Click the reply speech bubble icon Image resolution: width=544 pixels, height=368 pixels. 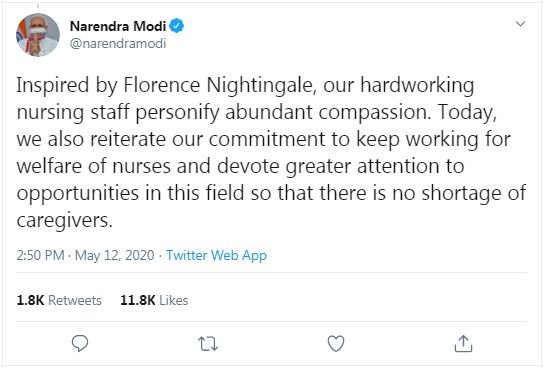80,343
